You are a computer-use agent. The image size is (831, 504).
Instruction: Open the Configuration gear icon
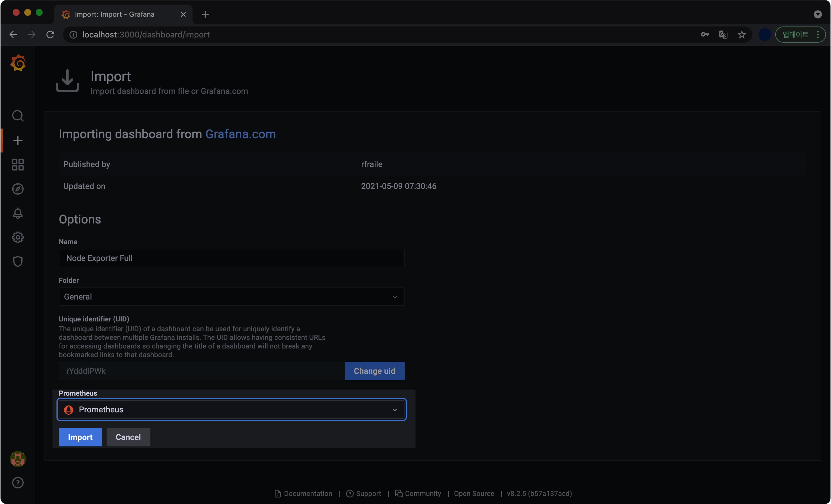click(x=18, y=237)
